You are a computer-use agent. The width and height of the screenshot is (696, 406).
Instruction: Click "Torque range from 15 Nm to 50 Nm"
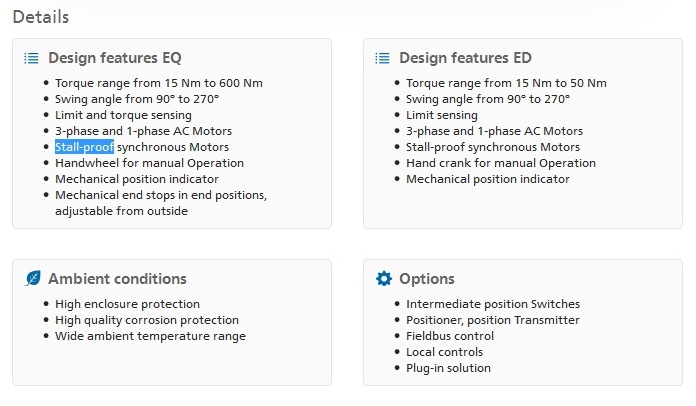(x=506, y=83)
